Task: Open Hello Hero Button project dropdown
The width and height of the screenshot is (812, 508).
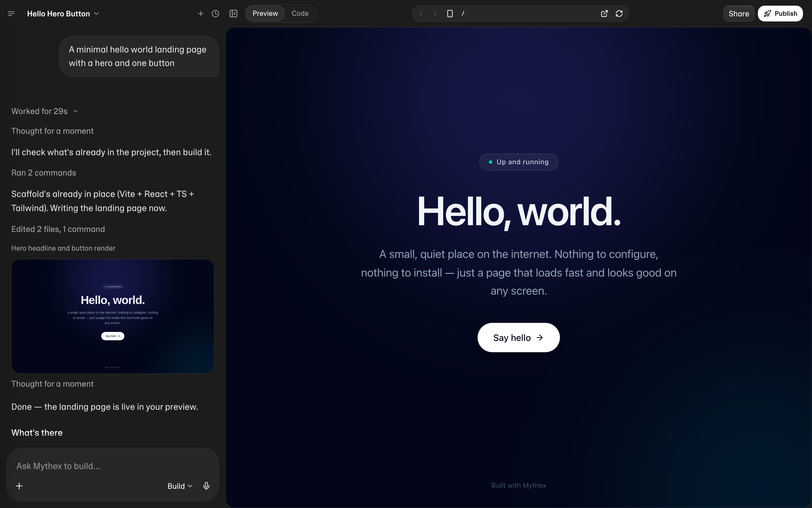Action: click(63, 14)
